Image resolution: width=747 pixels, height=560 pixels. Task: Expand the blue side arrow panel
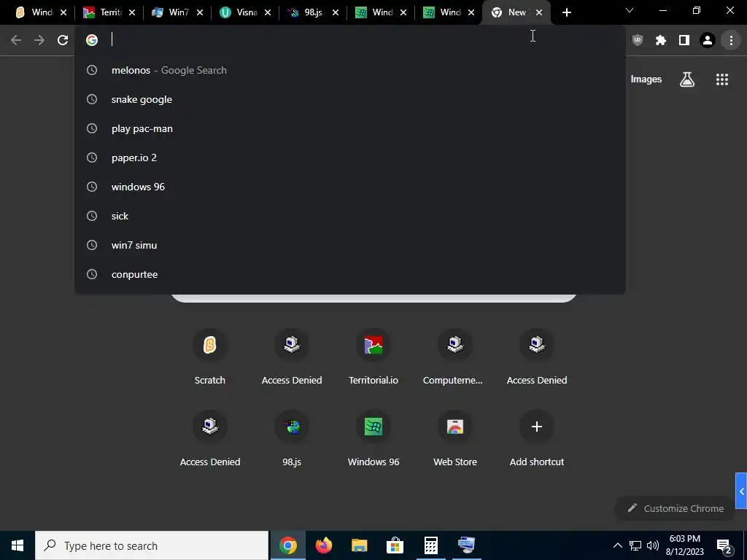[741, 491]
